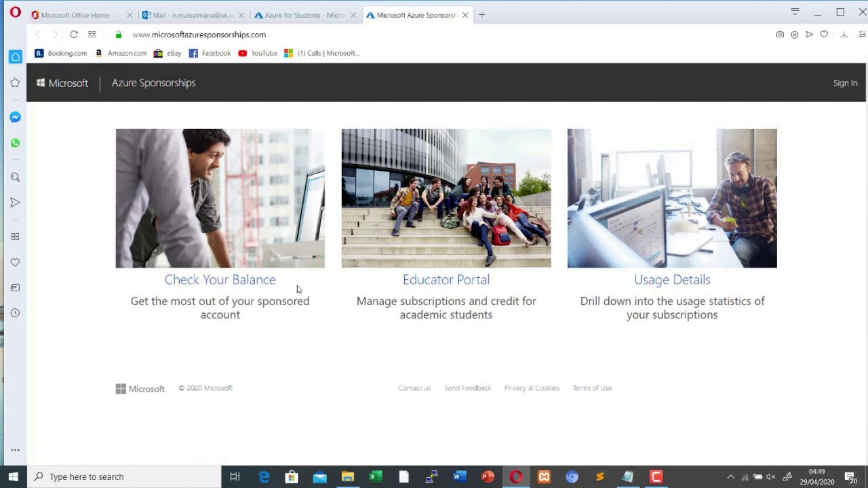868x488 pixels.
Task: Open Terms of Use footer link
Action: pos(592,388)
